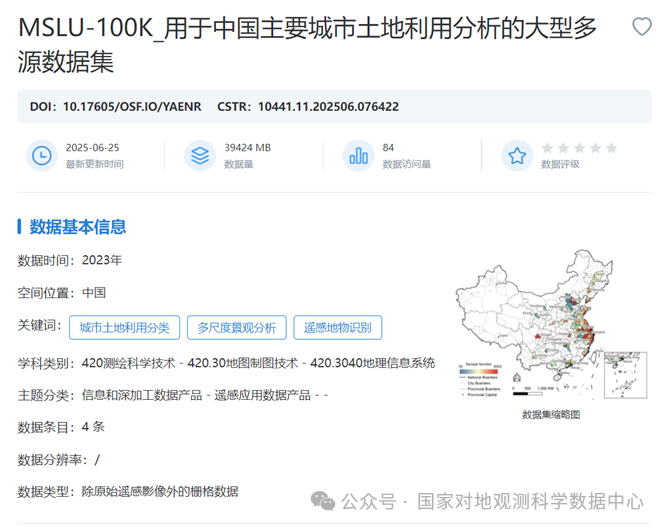Select the third rating star

click(x=579, y=148)
